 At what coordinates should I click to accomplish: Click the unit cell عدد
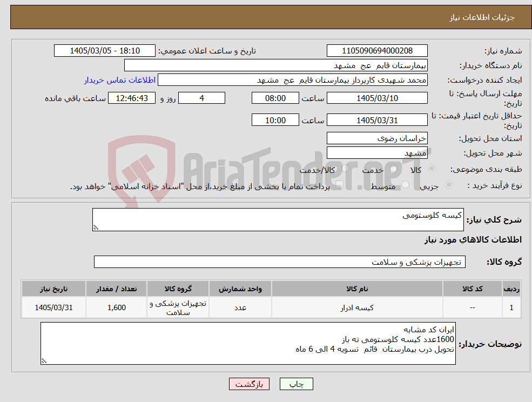click(240, 307)
